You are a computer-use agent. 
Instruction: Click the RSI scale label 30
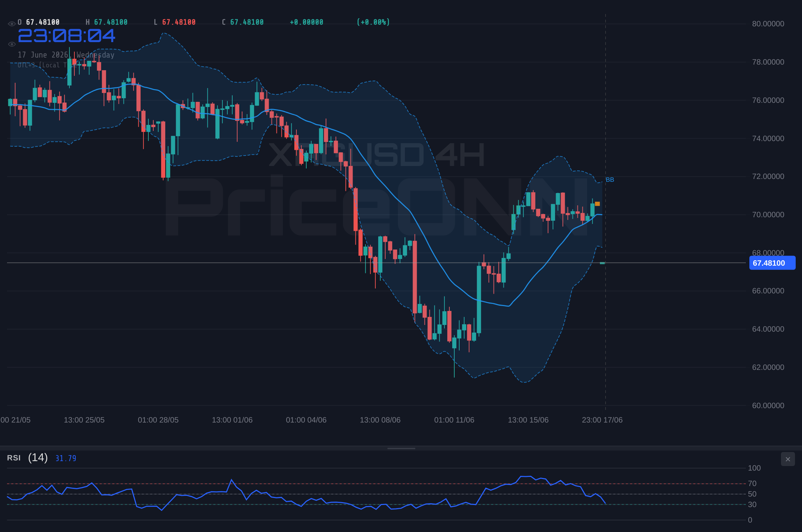pos(752,505)
